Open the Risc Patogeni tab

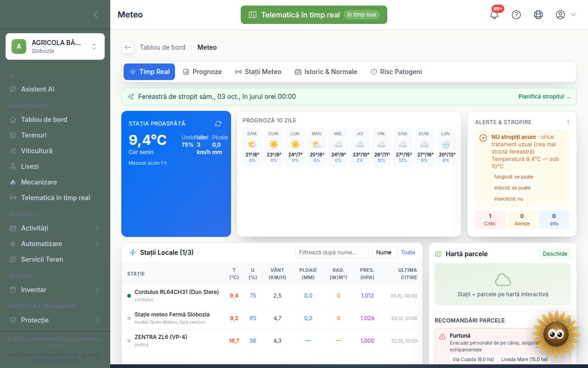click(x=396, y=72)
